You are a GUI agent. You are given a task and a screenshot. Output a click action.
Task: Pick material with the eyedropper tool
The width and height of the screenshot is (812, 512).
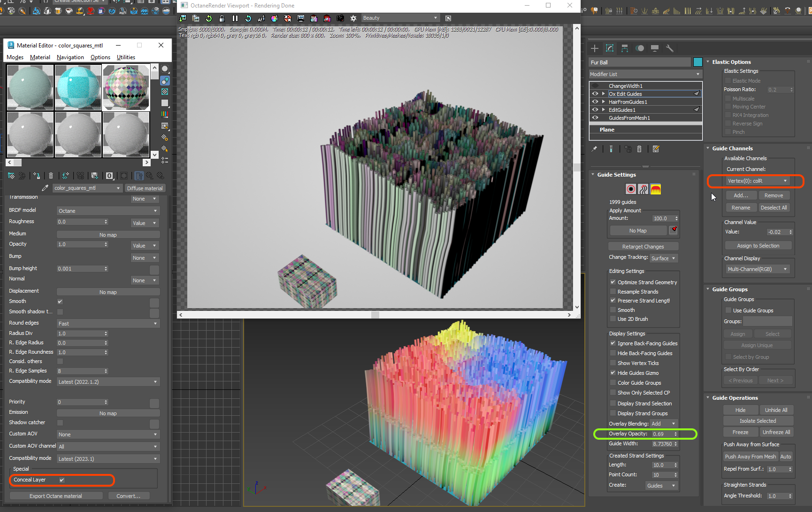click(x=45, y=188)
